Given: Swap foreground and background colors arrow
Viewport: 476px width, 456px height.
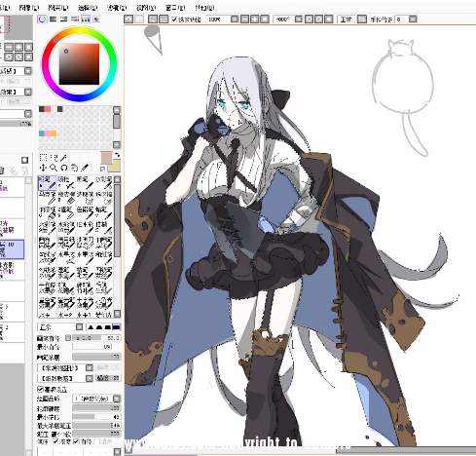Looking at the screenshot, I should (117, 155).
